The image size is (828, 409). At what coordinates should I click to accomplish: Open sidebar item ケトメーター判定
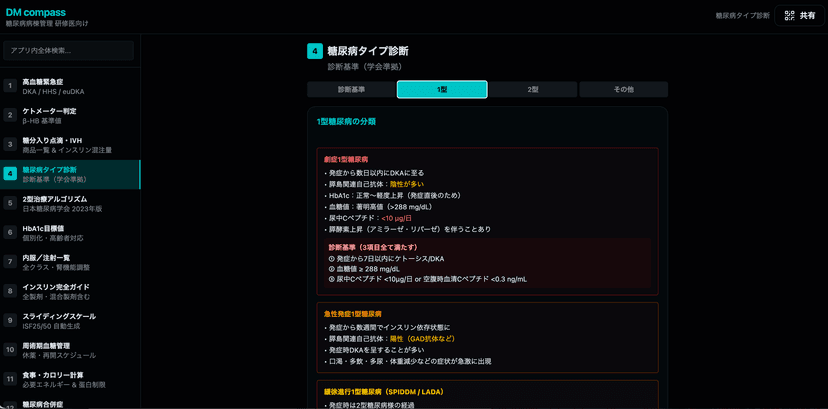[70, 116]
